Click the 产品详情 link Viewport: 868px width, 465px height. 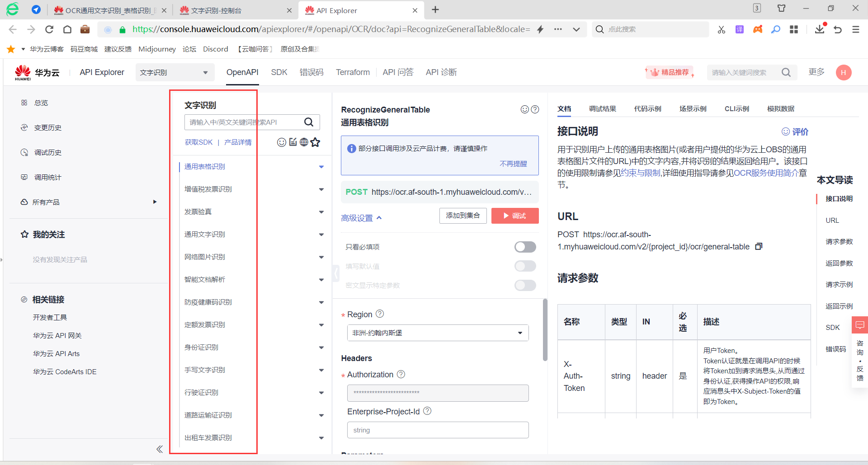tap(238, 142)
